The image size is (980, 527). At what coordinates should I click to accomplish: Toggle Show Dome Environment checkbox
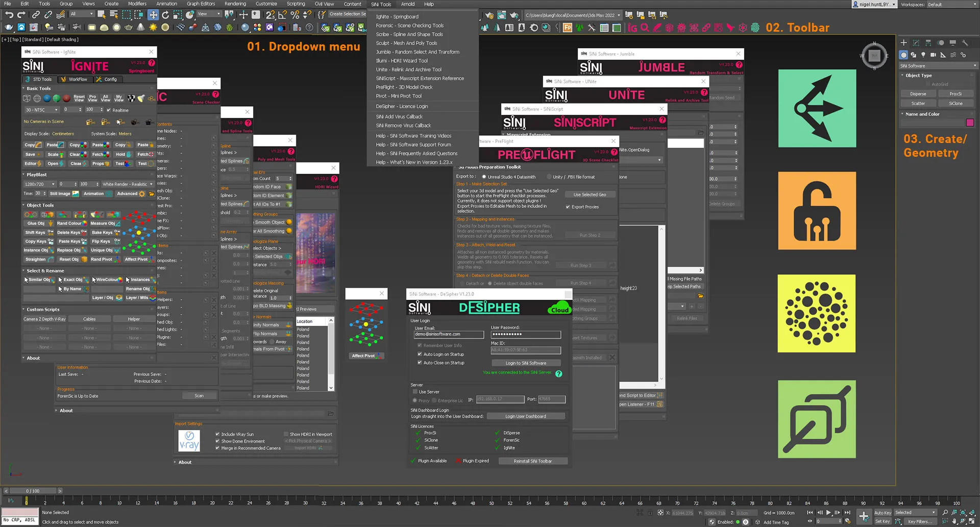[217, 441]
